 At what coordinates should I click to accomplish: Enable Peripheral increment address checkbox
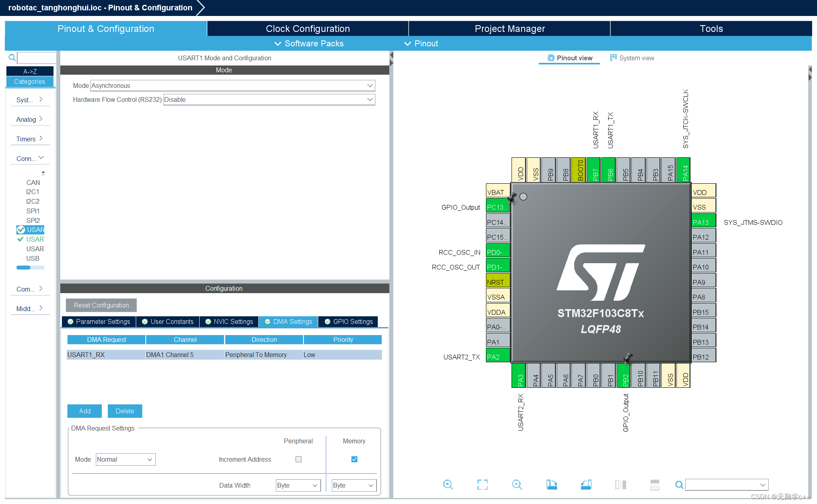coord(298,459)
